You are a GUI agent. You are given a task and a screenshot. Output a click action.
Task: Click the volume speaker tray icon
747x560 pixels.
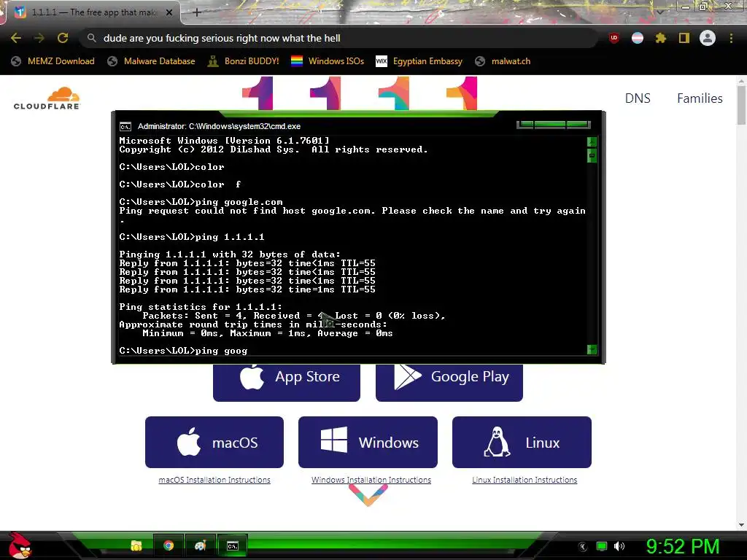pyautogui.click(x=619, y=546)
